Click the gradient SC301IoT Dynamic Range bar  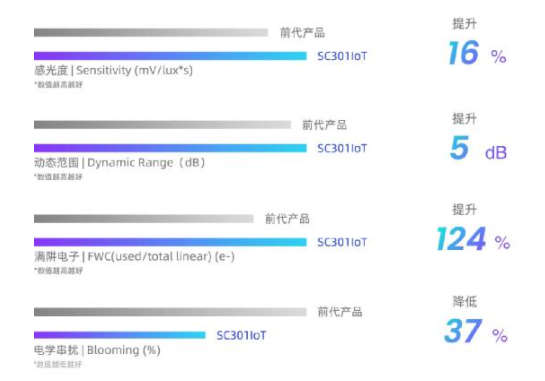tap(170, 148)
